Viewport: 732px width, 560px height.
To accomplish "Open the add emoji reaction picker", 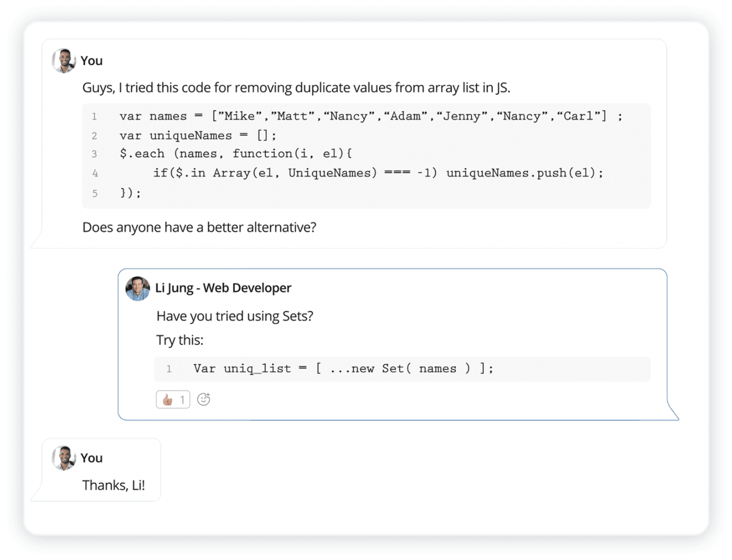I will [204, 399].
